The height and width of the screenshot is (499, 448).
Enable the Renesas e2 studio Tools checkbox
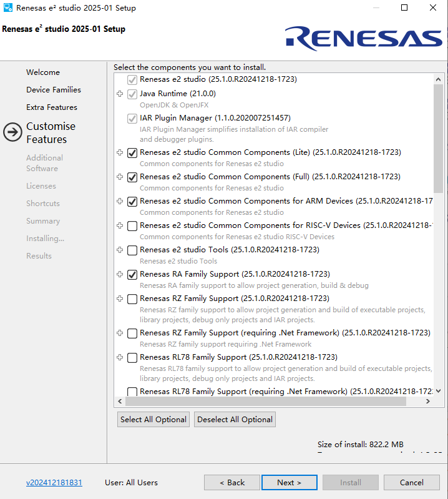(132, 250)
